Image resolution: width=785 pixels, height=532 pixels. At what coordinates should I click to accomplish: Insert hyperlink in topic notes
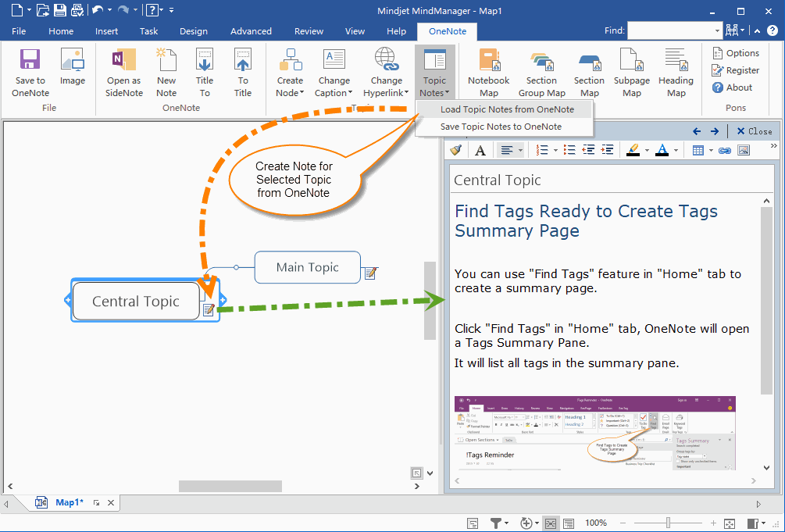724,150
